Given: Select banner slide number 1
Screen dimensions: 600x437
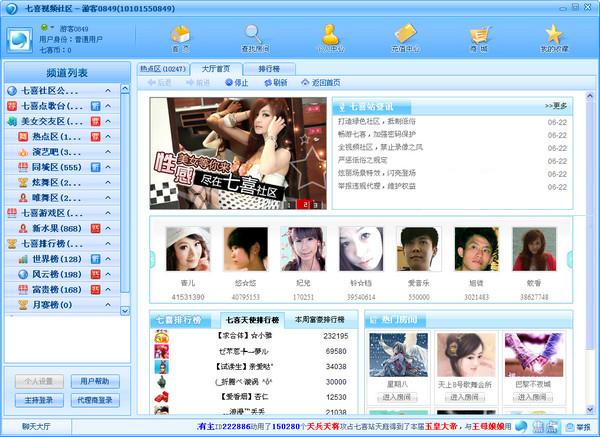Looking at the screenshot, I should tap(289, 205).
